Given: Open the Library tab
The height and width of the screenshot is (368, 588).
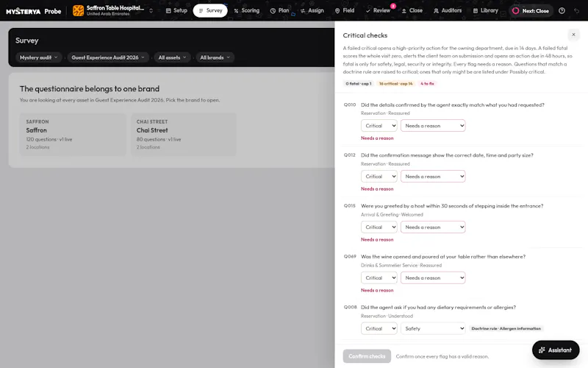Looking at the screenshot, I should click(x=485, y=10).
